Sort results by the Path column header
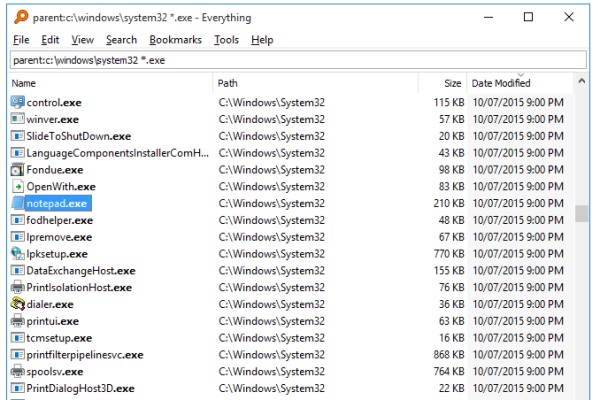The width and height of the screenshot is (600, 400). 316,83
